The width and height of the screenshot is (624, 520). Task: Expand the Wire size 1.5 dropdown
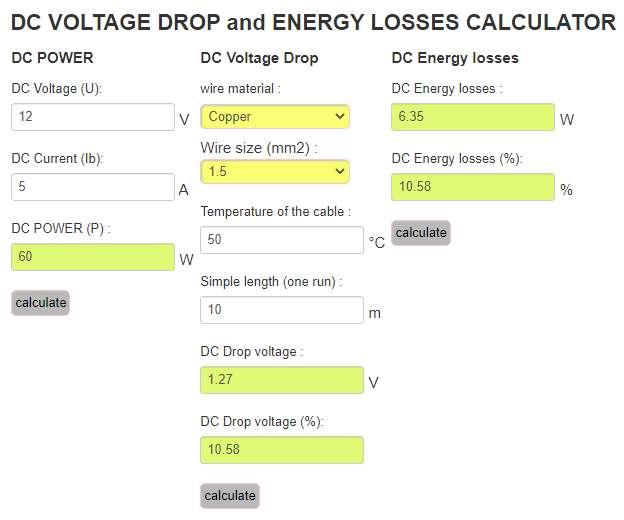coord(275,171)
